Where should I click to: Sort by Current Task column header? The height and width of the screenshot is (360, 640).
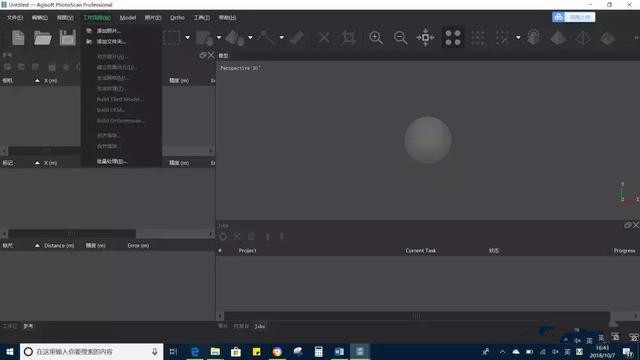(420, 251)
